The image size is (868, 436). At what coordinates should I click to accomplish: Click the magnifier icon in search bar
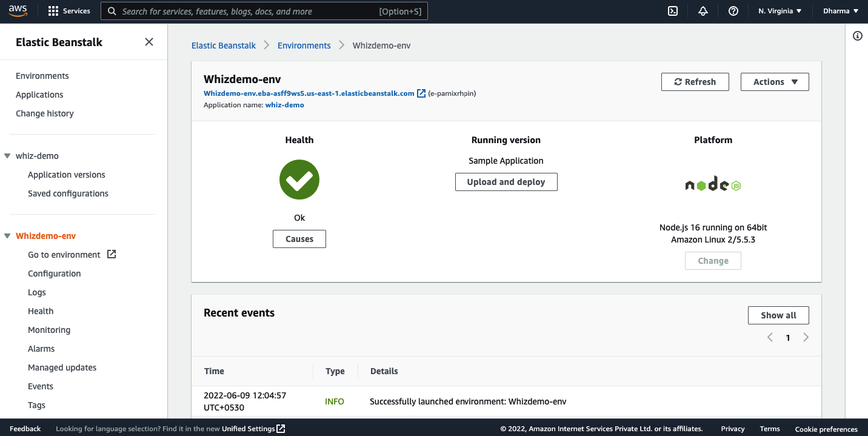(x=112, y=11)
